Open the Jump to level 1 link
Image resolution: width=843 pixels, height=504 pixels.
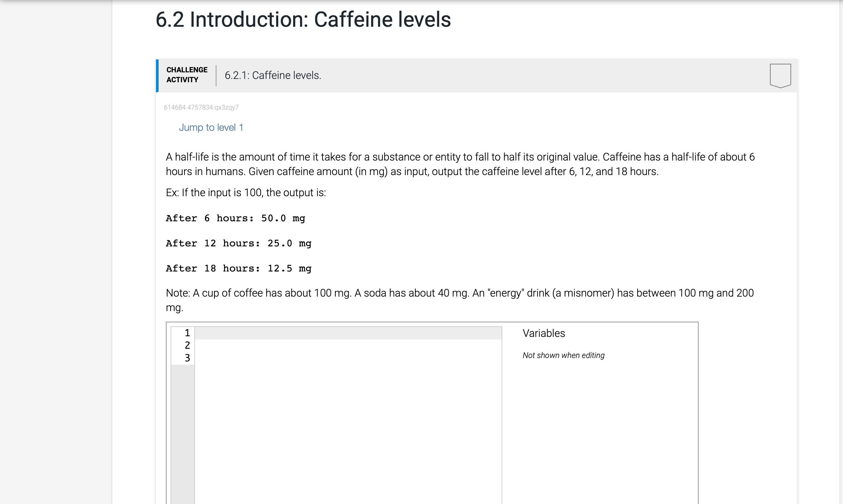[x=211, y=127]
